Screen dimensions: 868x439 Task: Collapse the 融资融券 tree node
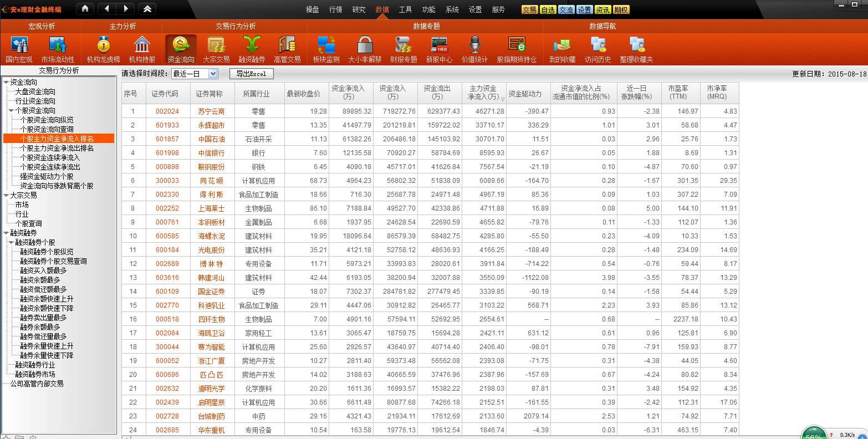click(x=6, y=233)
